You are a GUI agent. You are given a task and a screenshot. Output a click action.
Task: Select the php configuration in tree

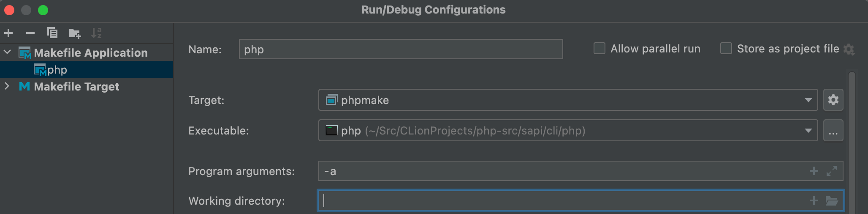click(87, 70)
